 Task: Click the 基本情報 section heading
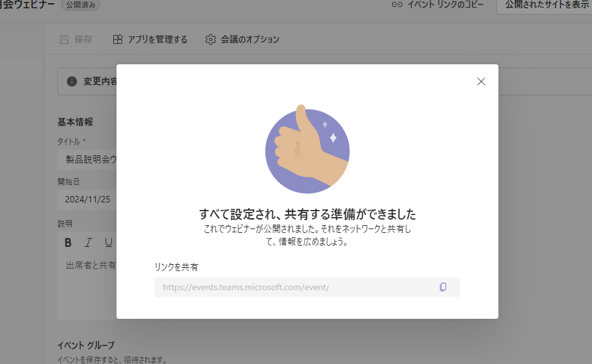[x=75, y=122]
